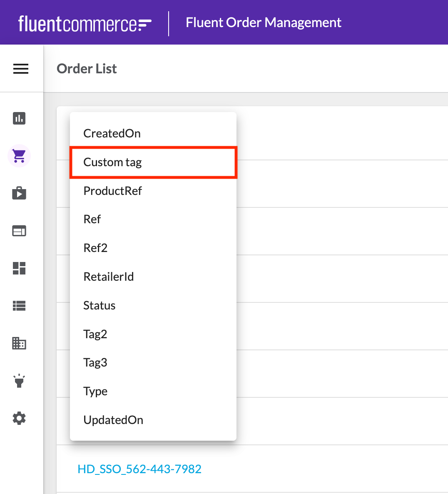Pick ProductRef in the filter list
The height and width of the screenshot is (494, 448).
(x=112, y=191)
